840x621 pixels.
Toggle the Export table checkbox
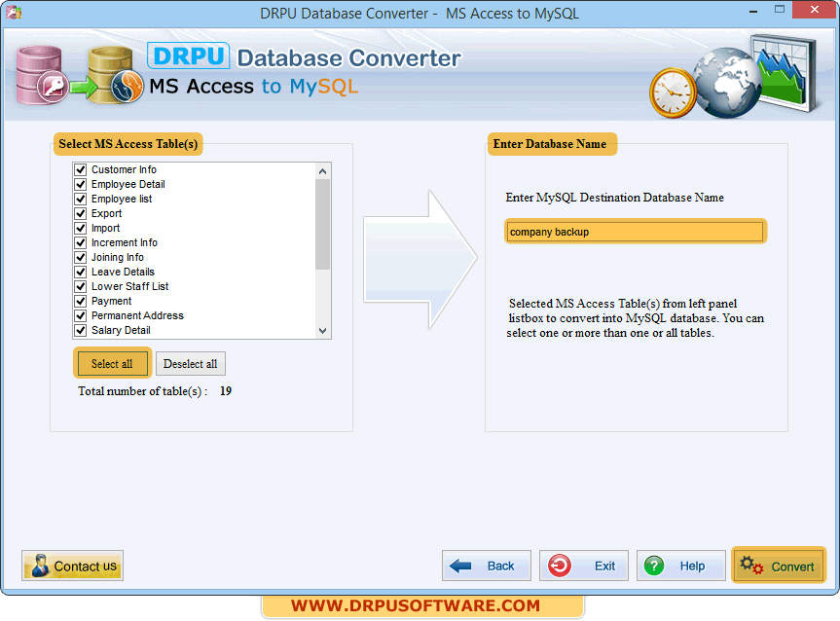pos(81,213)
